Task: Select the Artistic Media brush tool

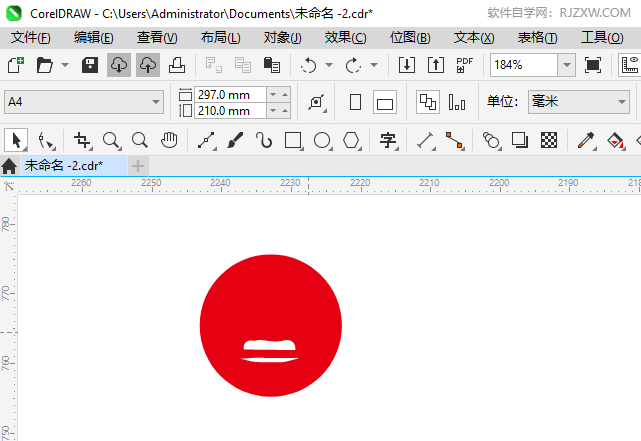Action: (x=235, y=141)
